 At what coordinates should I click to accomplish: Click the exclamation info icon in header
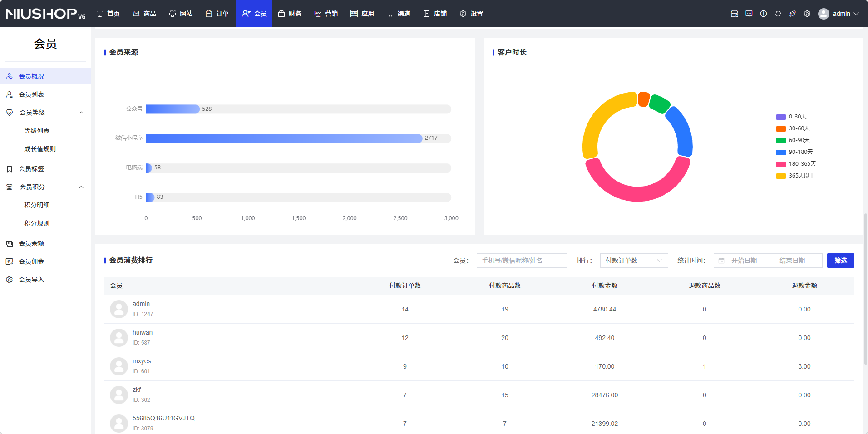click(763, 14)
